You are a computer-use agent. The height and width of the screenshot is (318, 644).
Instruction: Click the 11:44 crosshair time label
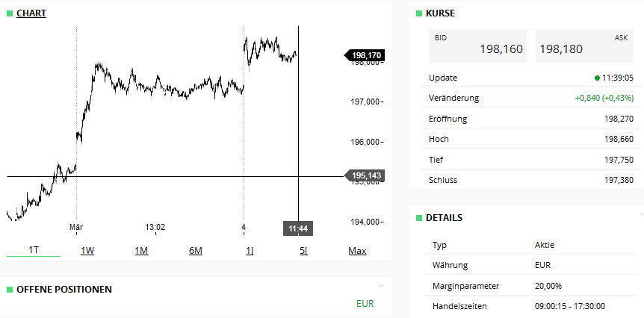click(x=298, y=228)
